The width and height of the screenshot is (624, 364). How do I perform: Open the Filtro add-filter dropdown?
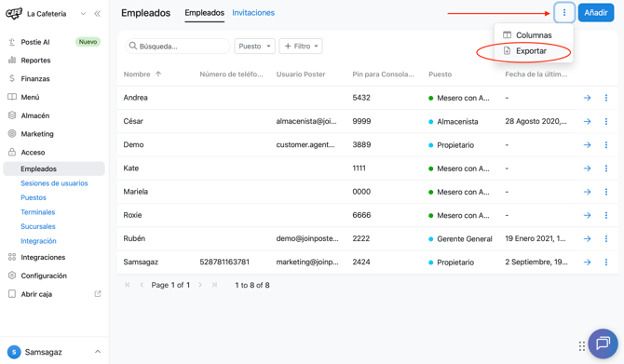click(x=301, y=47)
